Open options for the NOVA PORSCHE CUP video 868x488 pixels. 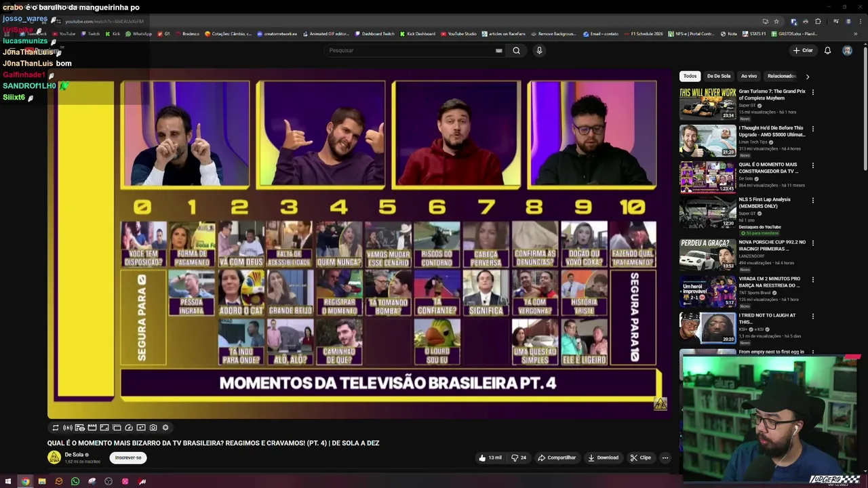pyautogui.click(x=812, y=243)
